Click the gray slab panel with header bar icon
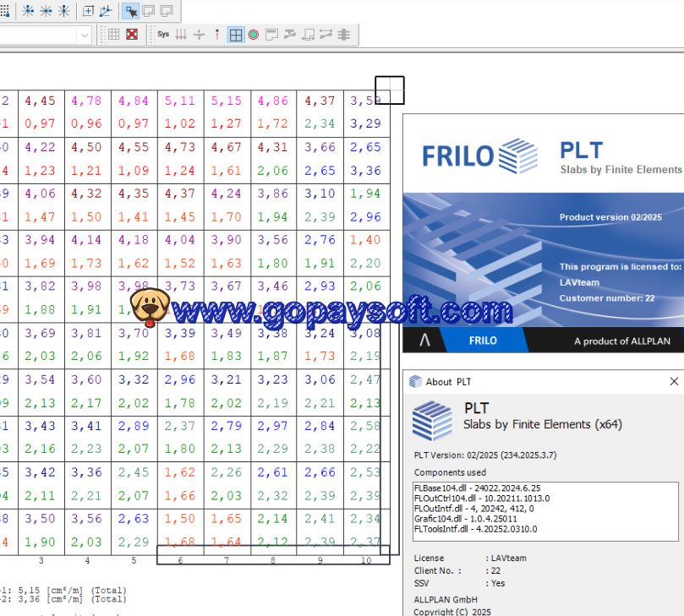The width and height of the screenshot is (684, 616). 271,35
